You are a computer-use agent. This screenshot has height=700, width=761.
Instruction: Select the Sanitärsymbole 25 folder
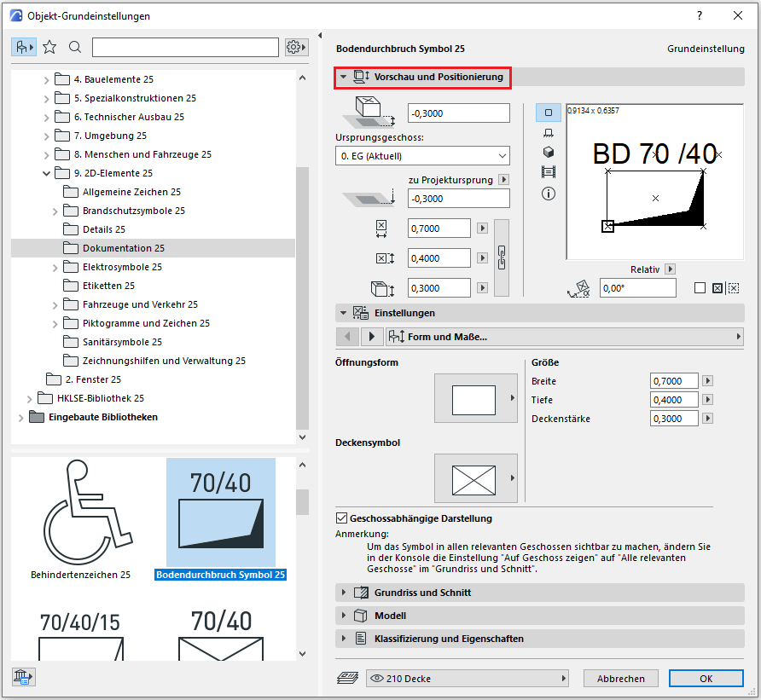pos(122,342)
